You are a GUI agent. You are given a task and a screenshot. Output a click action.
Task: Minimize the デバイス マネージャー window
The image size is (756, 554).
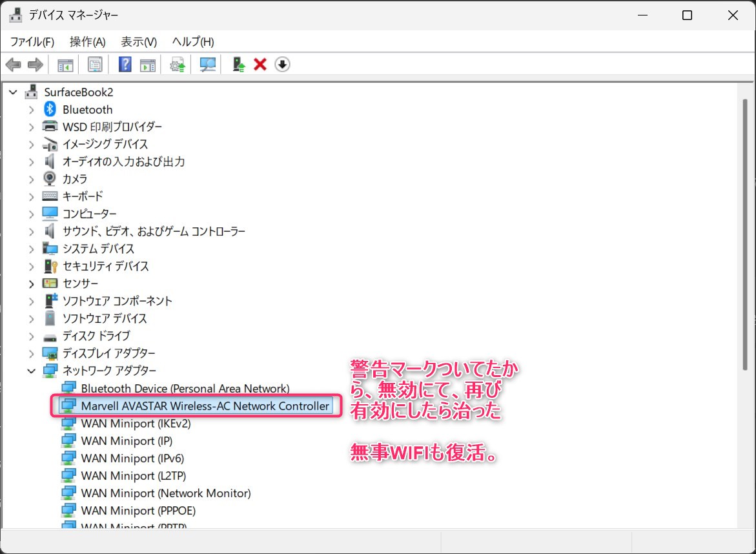[642, 15]
